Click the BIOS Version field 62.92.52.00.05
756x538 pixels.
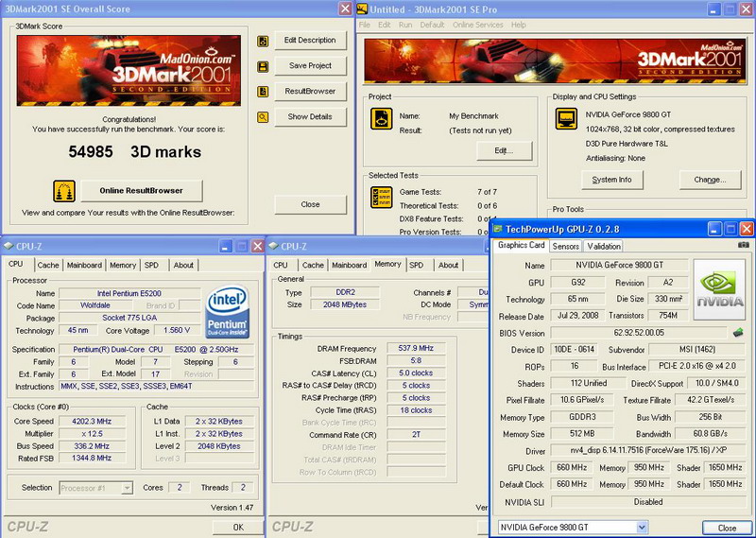(x=639, y=333)
